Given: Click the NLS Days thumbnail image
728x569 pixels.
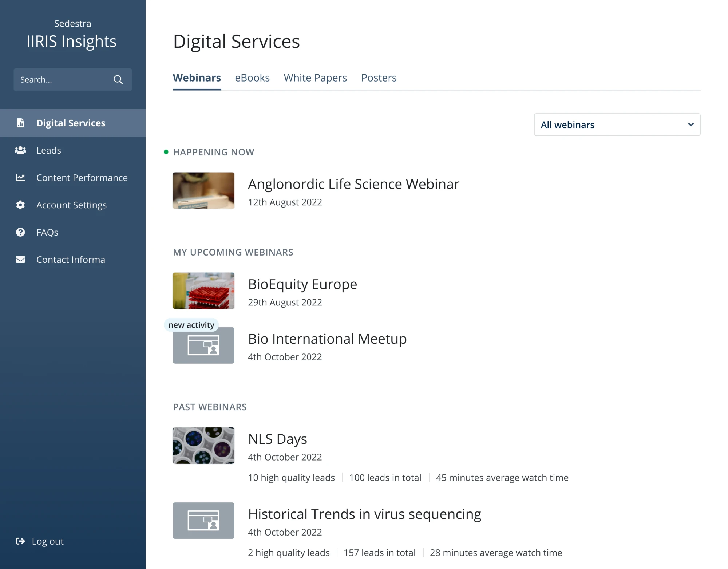Looking at the screenshot, I should tap(203, 446).
